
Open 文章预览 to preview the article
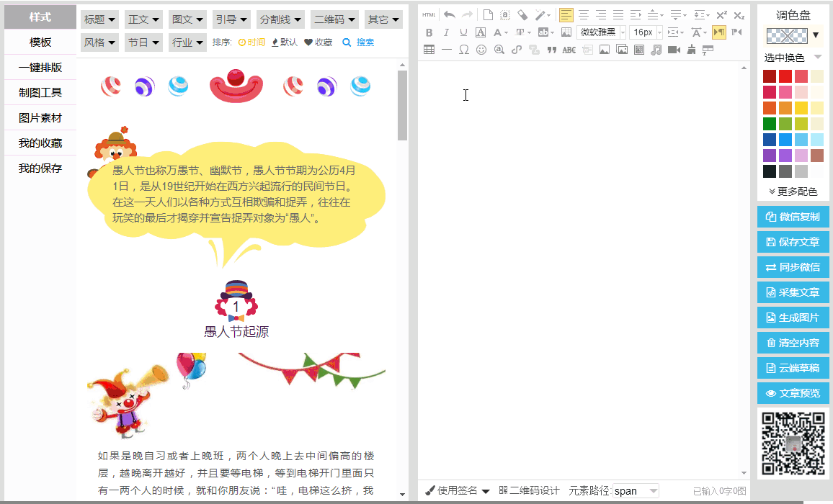(x=793, y=393)
